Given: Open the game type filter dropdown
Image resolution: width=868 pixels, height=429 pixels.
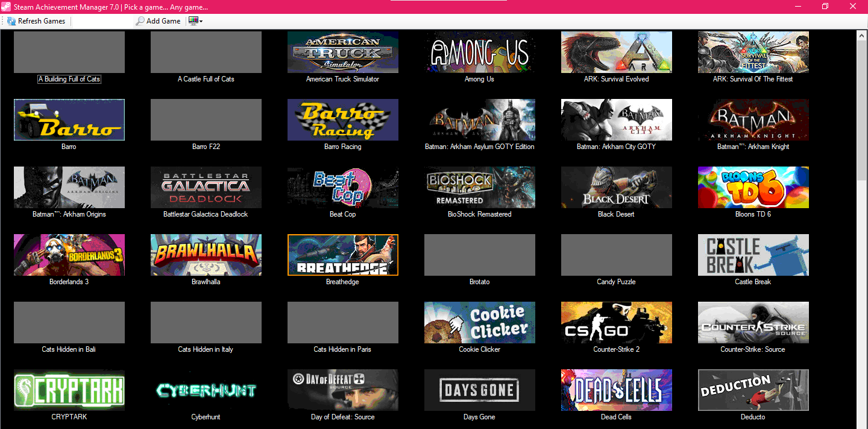Looking at the screenshot, I should point(195,21).
